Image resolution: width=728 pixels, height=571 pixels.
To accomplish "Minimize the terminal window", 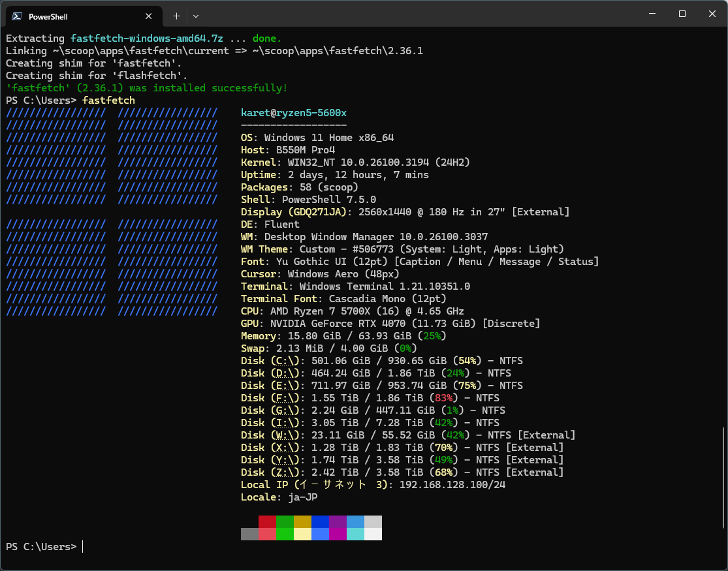I will 652,14.
